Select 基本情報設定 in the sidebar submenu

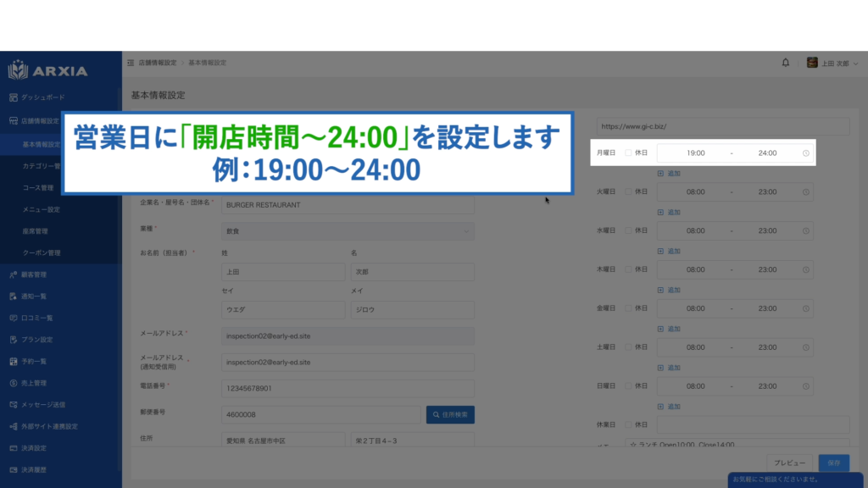41,144
